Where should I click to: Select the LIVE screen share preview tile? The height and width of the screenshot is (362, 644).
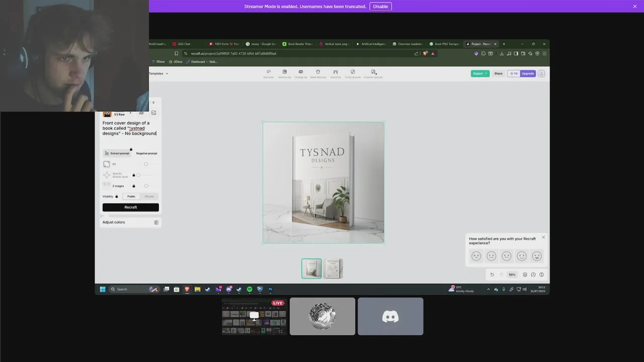coord(255,316)
